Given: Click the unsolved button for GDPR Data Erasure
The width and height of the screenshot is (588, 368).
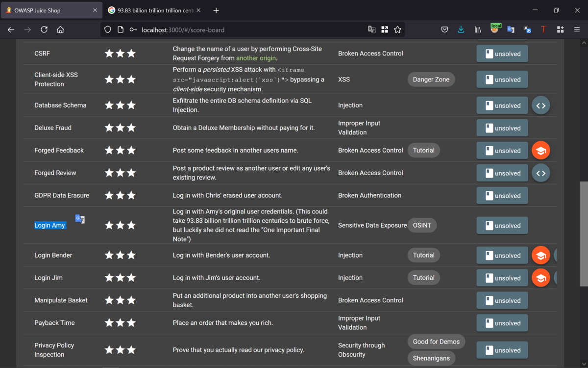Looking at the screenshot, I should coord(502,196).
